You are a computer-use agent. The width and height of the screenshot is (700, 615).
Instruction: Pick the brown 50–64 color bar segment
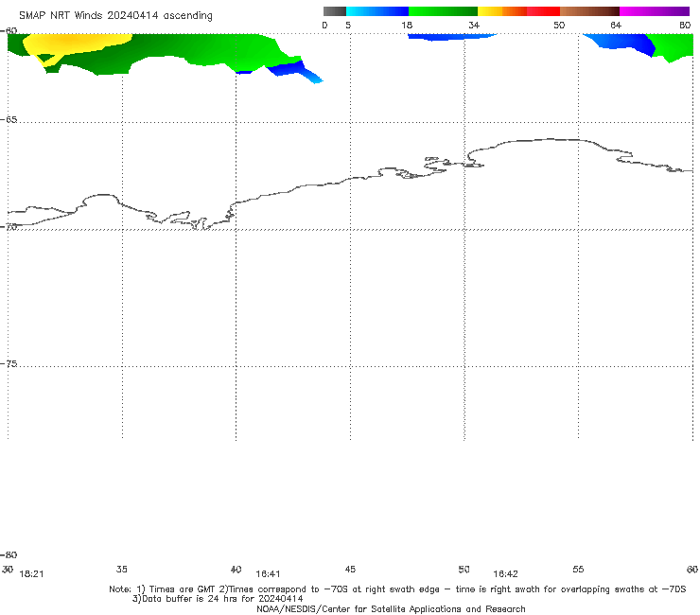click(x=589, y=11)
